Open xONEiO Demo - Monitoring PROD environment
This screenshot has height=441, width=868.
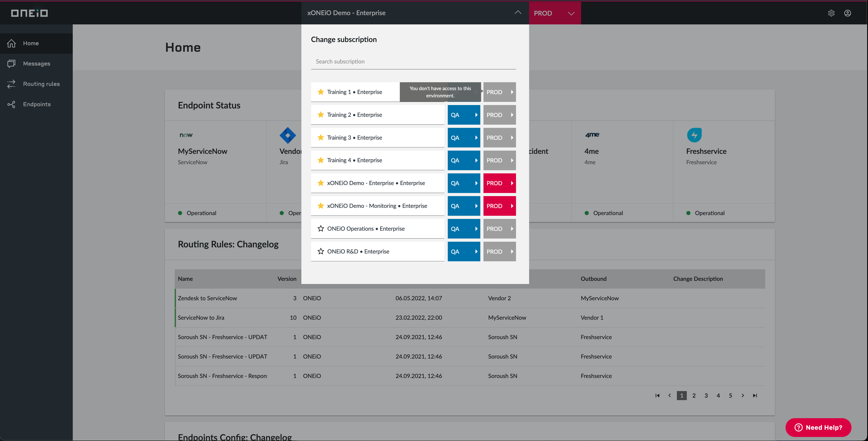499,206
